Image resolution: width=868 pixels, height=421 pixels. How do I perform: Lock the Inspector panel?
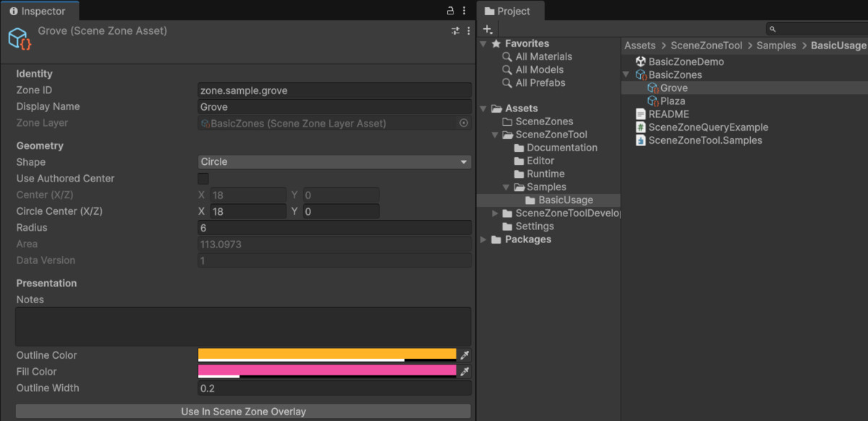pos(450,11)
